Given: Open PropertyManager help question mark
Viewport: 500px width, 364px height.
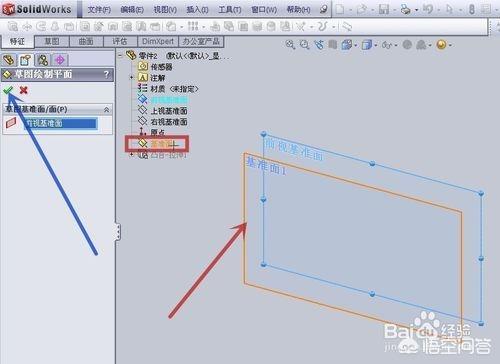Looking at the screenshot, I should click(106, 74).
